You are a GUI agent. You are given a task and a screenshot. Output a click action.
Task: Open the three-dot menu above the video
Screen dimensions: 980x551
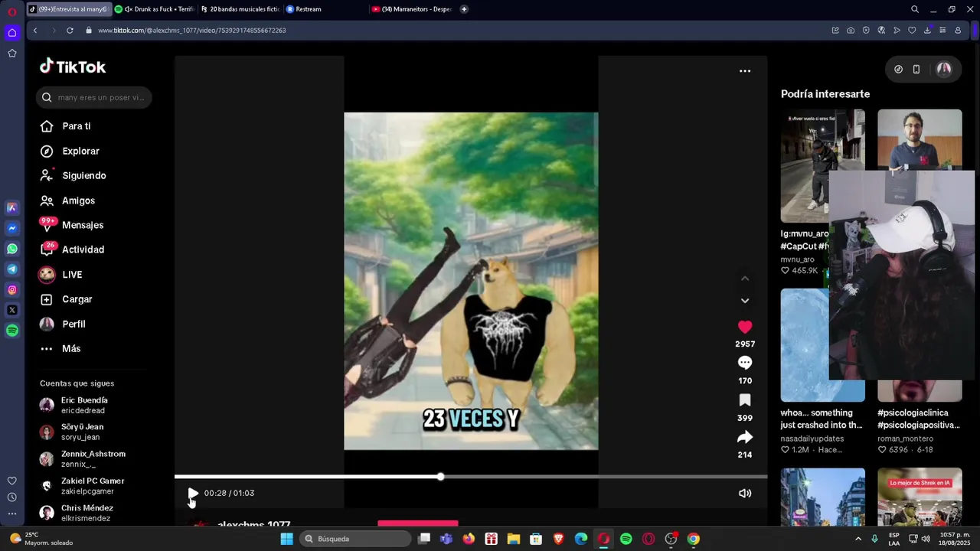745,71
